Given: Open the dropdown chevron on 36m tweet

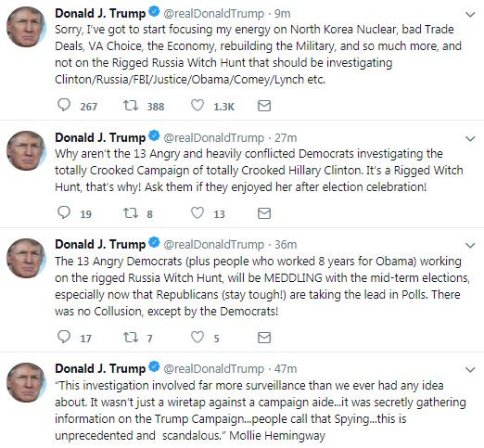Looking at the screenshot, I should click(470, 246).
